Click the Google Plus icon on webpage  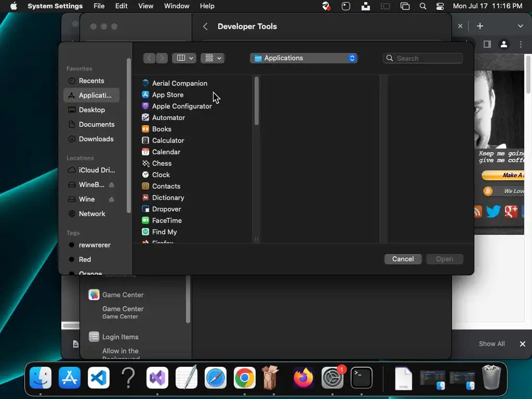(511, 211)
